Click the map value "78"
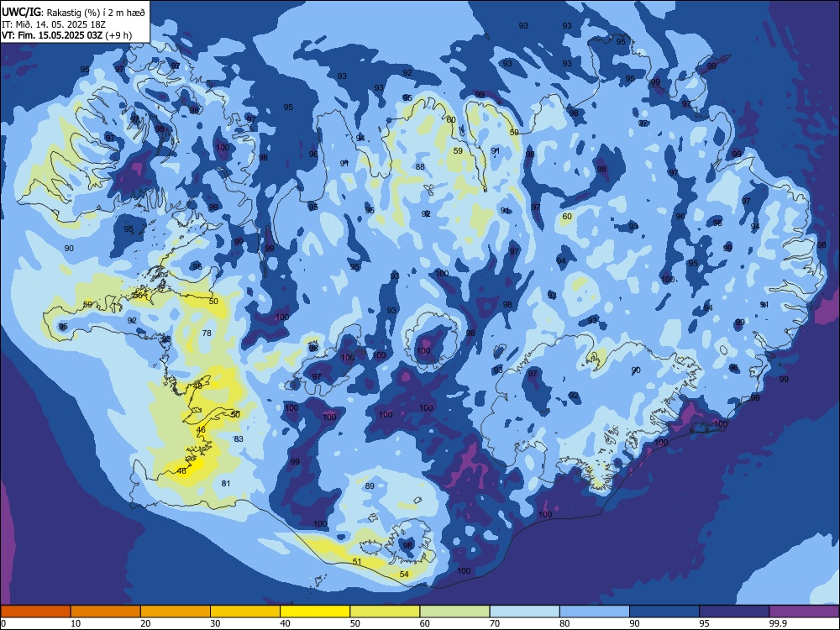The image size is (840, 630). [207, 333]
